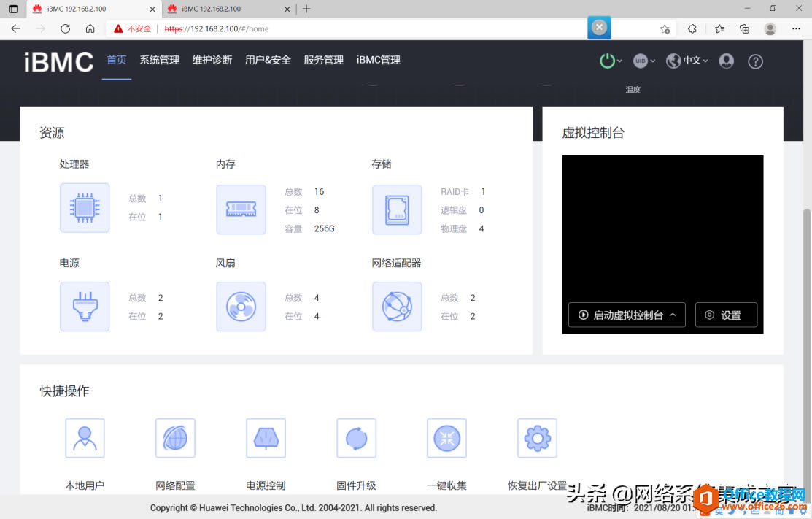Viewport: 812px width, 519px height.
Task: Click the 处理器 label
Action: pyautogui.click(x=74, y=164)
